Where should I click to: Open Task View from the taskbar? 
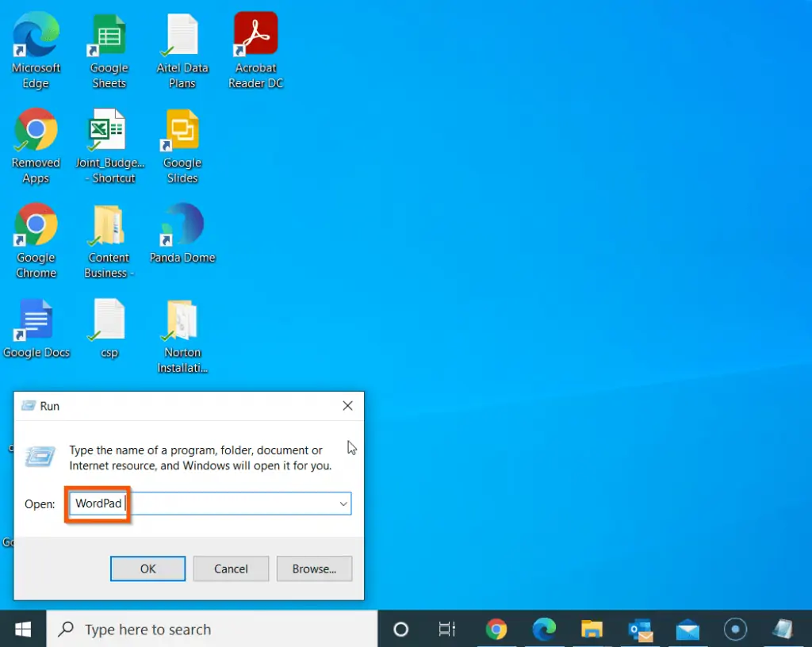pyautogui.click(x=446, y=628)
